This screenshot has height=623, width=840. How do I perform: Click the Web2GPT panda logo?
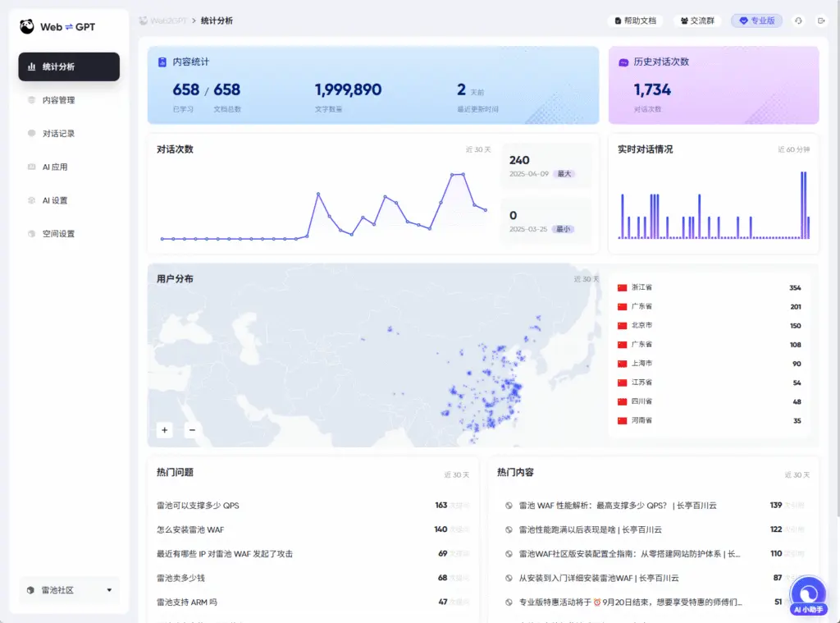(x=27, y=26)
